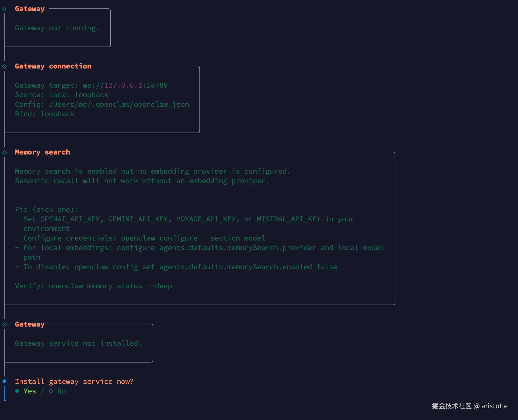Click the 'openclaw memory status --deep' verify command

pos(110,286)
